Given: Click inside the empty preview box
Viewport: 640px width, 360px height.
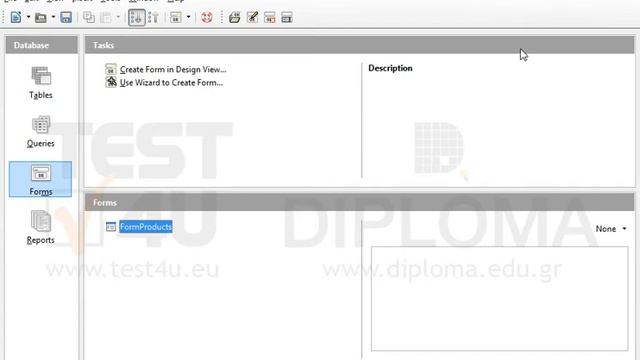Looking at the screenshot, I should tap(499, 298).
